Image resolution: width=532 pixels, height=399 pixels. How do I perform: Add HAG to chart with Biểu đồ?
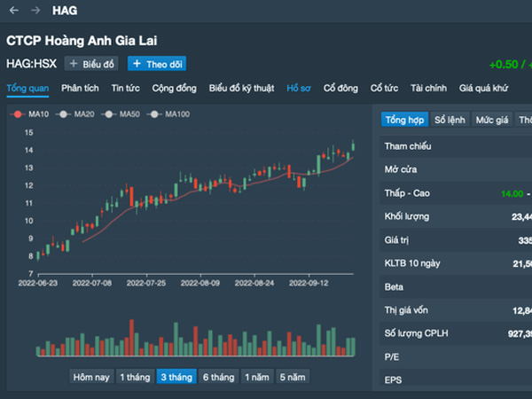91,64
